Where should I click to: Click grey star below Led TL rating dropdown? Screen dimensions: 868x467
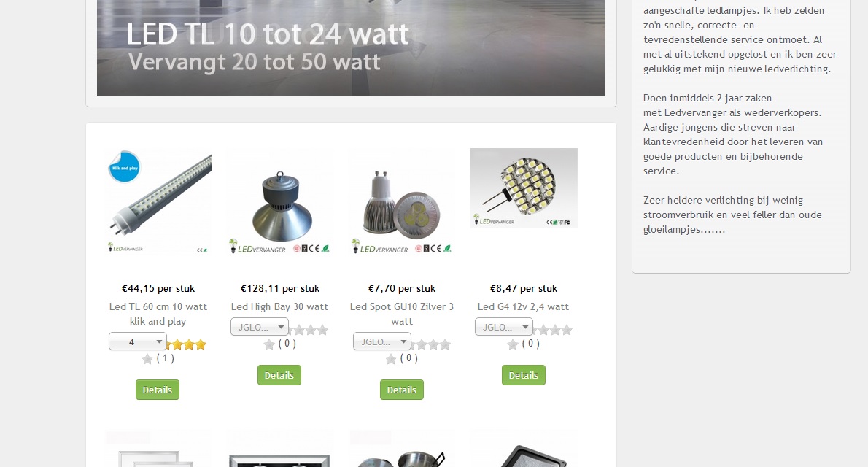pos(147,359)
